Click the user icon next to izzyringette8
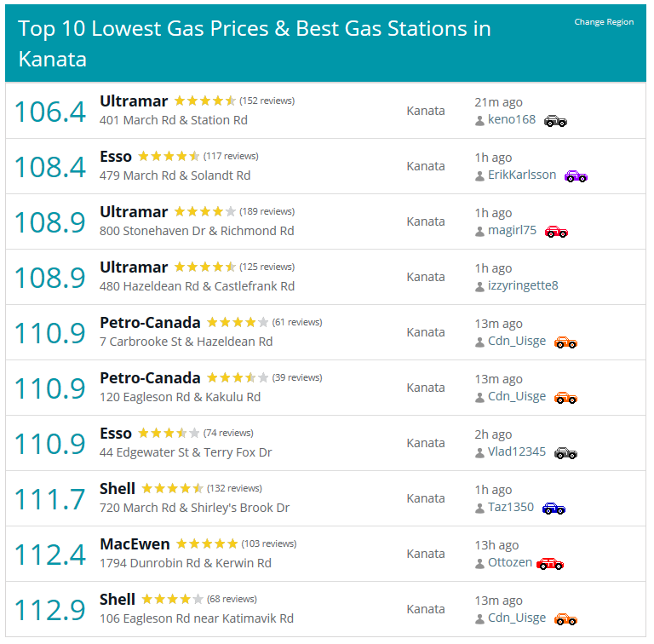The image size is (654, 644). coord(479,286)
